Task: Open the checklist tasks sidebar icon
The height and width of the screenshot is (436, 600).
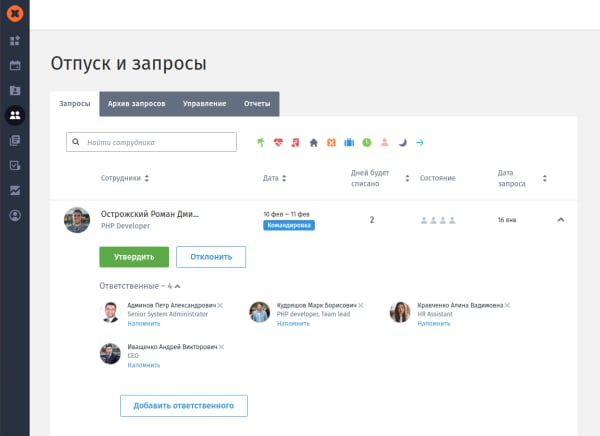Action: [x=15, y=165]
